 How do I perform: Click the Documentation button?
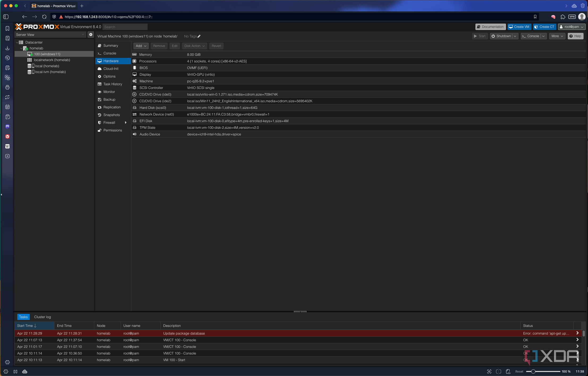(490, 27)
